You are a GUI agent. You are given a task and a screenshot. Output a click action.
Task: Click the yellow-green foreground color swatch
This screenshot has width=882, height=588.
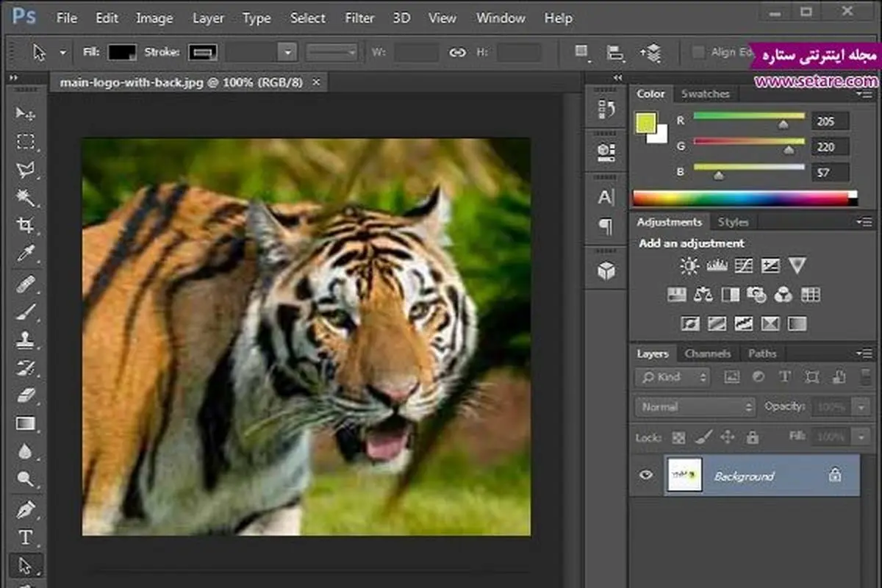coord(646,122)
